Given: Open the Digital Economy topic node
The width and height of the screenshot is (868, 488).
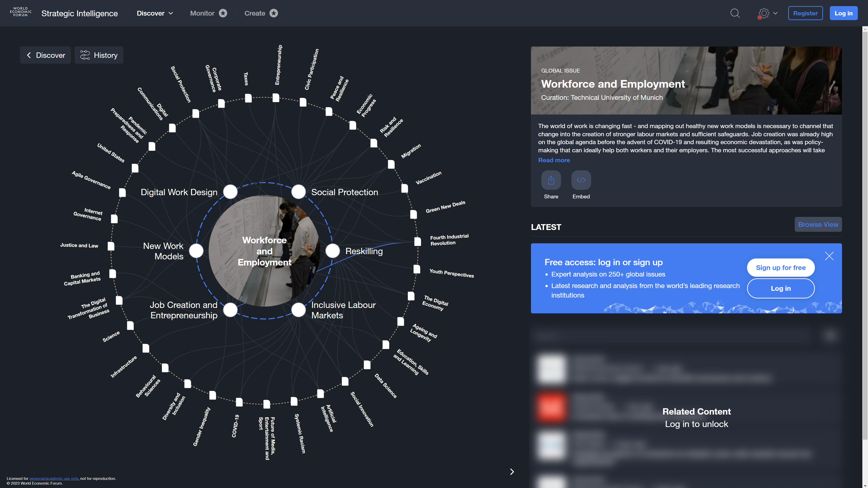Looking at the screenshot, I should click(411, 296).
